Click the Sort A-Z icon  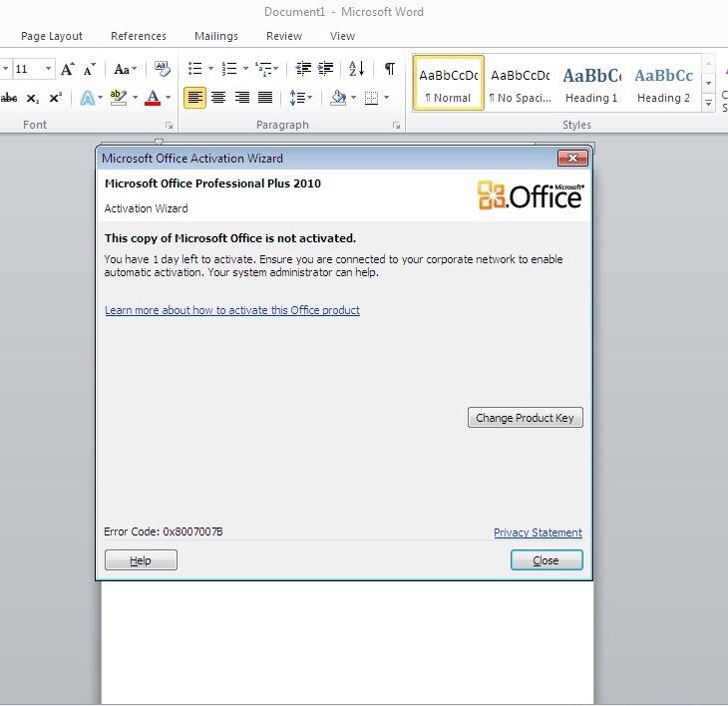[x=357, y=69]
